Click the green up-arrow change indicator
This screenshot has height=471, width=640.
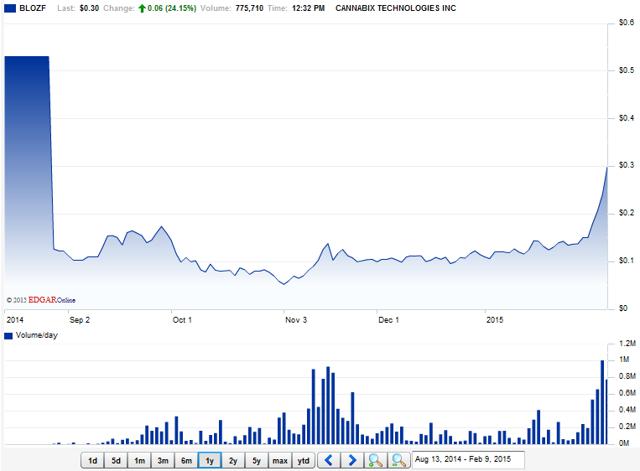[x=142, y=8]
